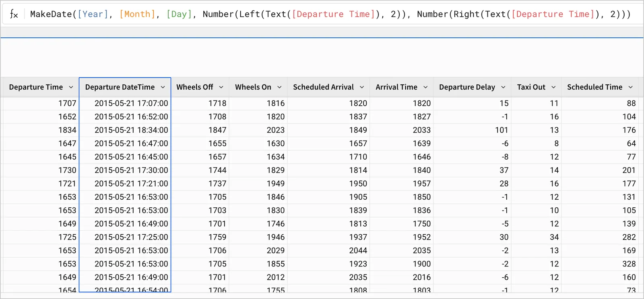This screenshot has height=299, width=644.
Task: Expand the Scheduled Time column dropdown
Action: 631,87
